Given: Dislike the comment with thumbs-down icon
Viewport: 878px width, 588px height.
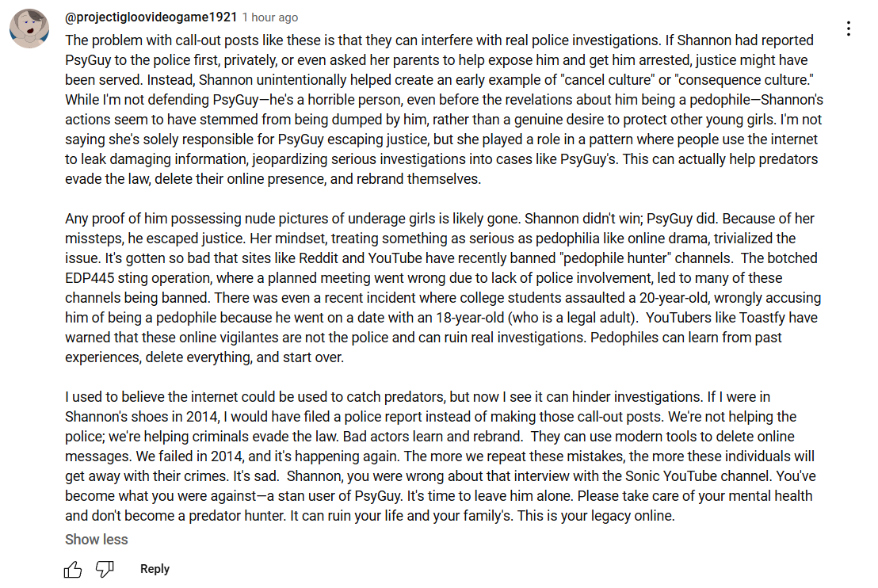Looking at the screenshot, I should [105, 569].
